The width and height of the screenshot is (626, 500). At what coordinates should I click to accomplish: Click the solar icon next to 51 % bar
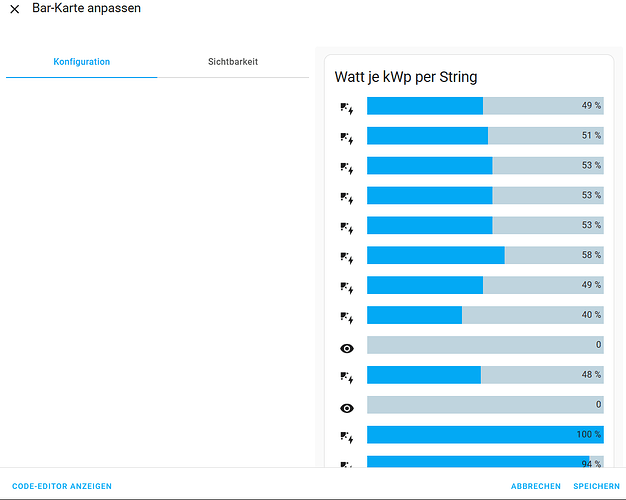coord(347,137)
